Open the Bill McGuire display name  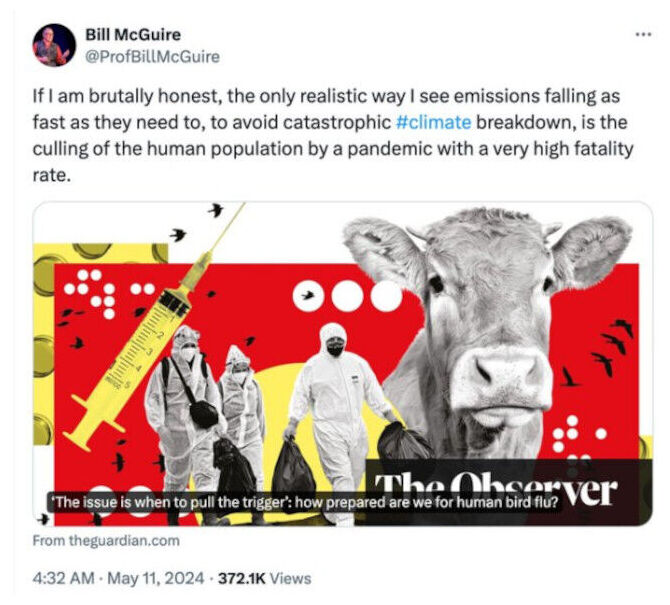133,35
